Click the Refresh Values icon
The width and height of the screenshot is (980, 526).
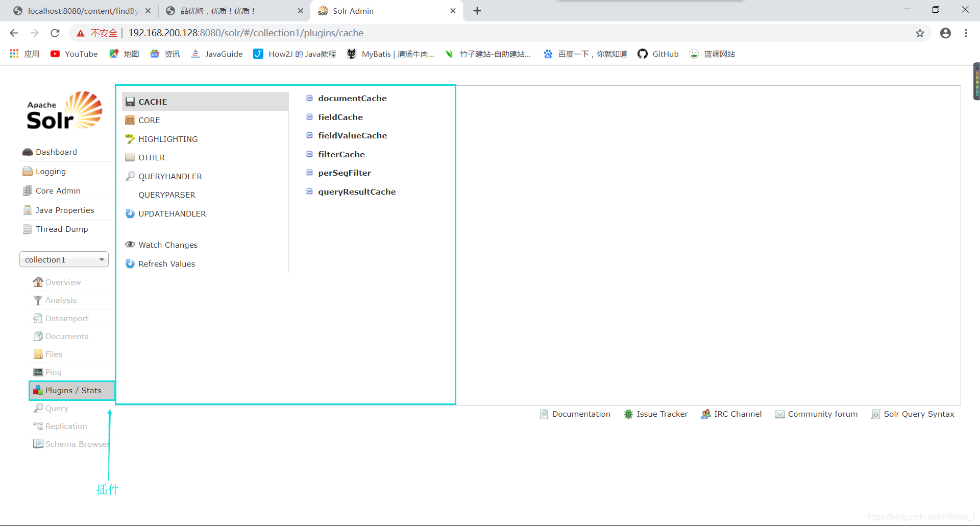point(130,264)
